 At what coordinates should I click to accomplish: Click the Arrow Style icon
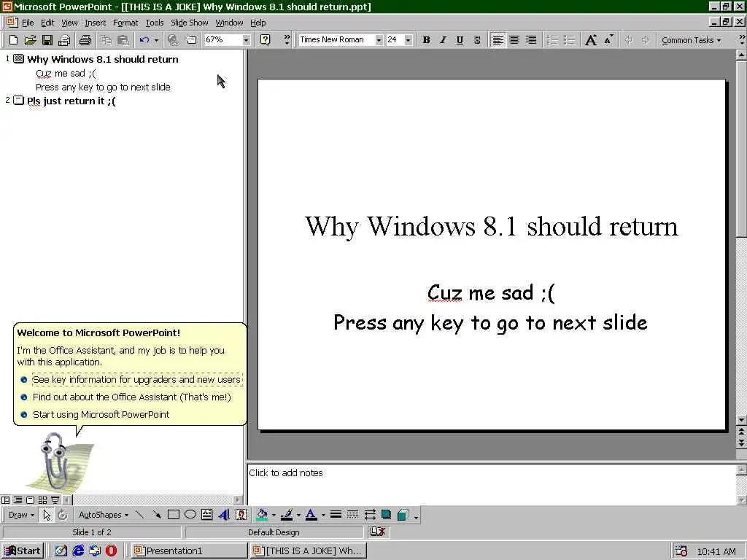point(370,515)
